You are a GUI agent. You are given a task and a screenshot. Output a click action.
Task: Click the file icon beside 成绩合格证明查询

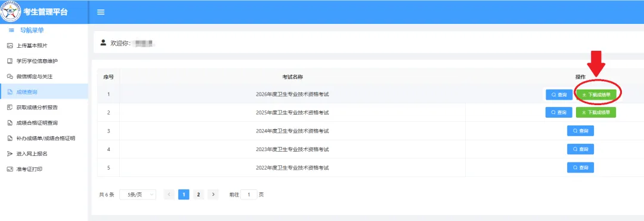[10, 122]
